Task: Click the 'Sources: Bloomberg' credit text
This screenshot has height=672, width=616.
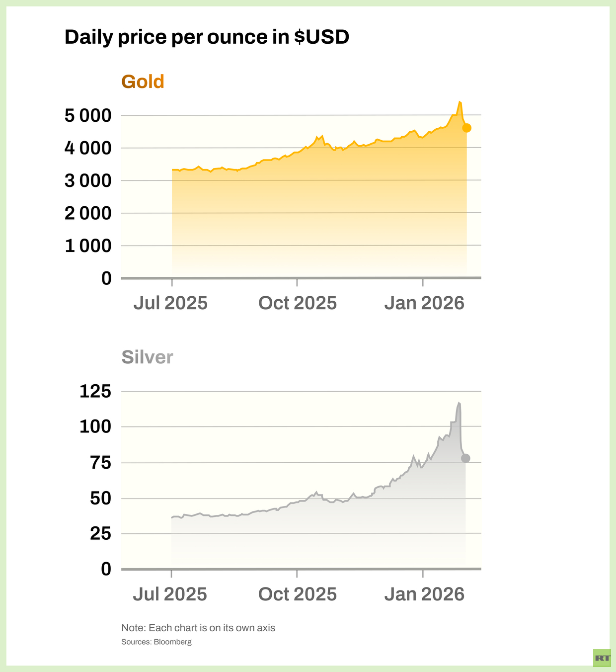Action: click(156, 642)
